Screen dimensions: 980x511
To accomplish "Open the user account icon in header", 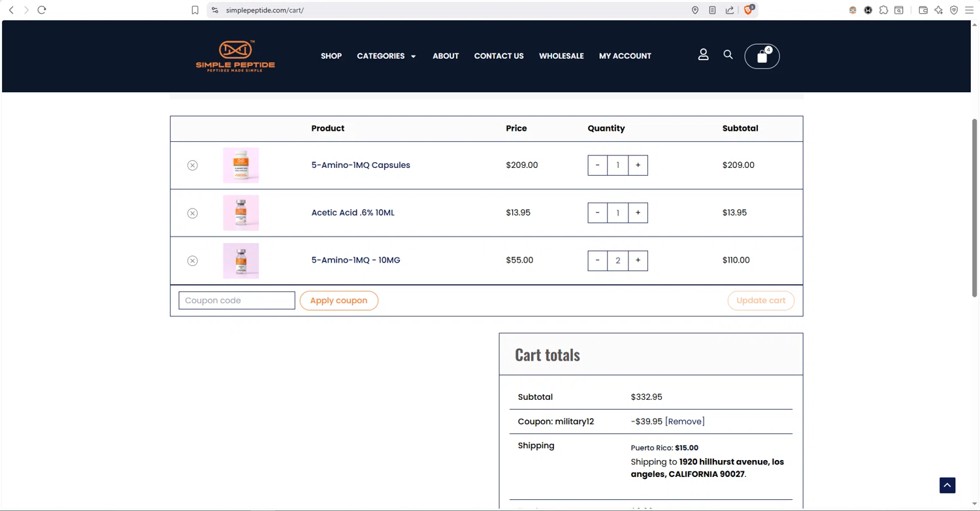I will click(703, 55).
